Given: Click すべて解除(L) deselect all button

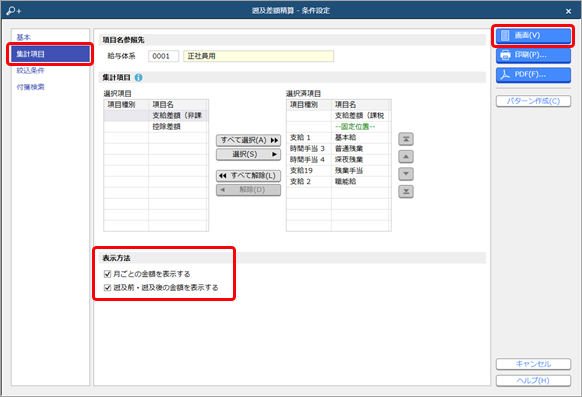Looking at the screenshot, I should pyautogui.click(x=248, y=175).
